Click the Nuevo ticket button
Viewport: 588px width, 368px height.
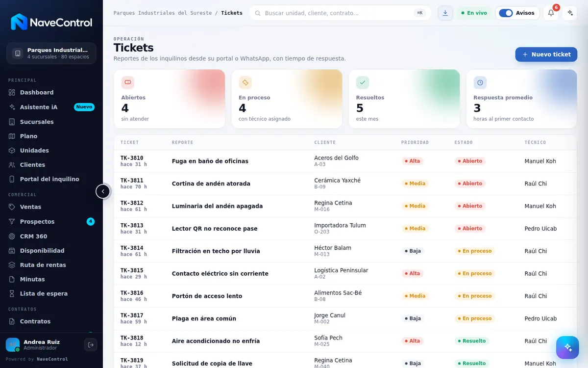click(546, 54)
